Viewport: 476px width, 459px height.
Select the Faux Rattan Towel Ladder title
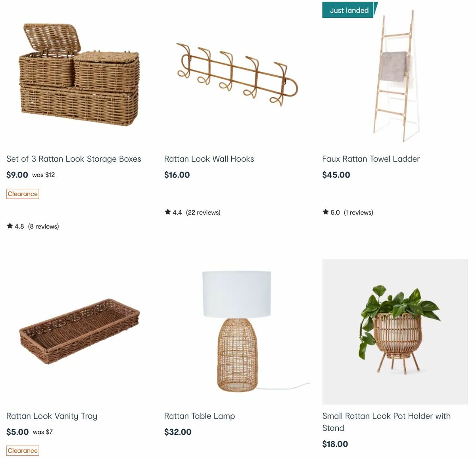pos(371,159)
